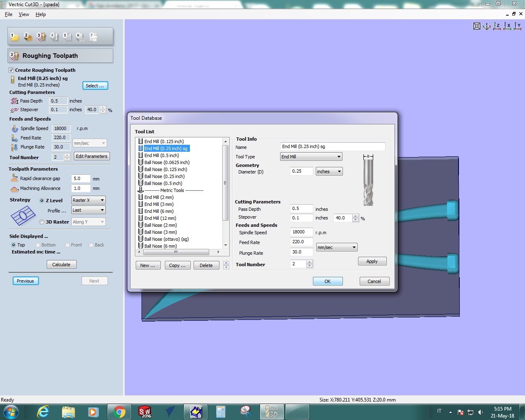
Task: Open Google Chrome from taskbar
Action: click(x=119, y=411)
